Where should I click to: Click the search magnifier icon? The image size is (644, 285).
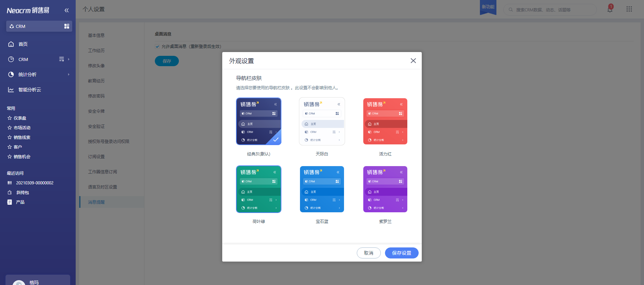coord(511,10)
